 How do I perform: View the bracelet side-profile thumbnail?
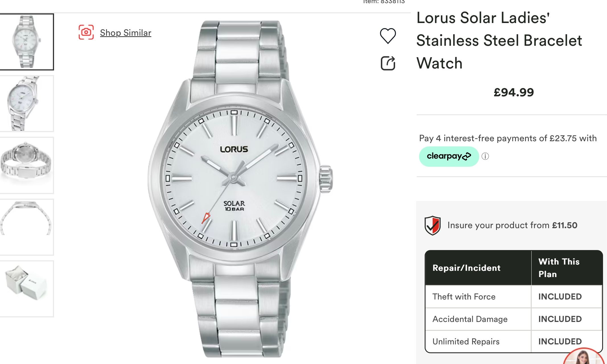coord(26,227)
